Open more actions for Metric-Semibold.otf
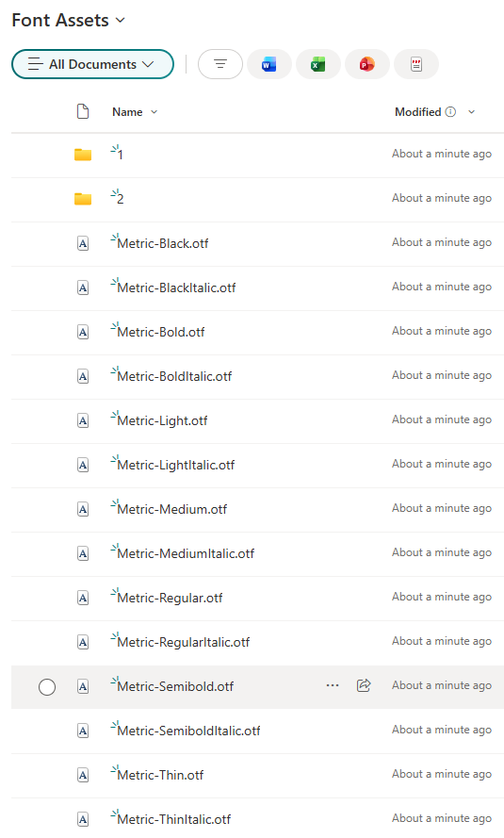504x838 pixels. pyautogui.click(x=333, y=685)
